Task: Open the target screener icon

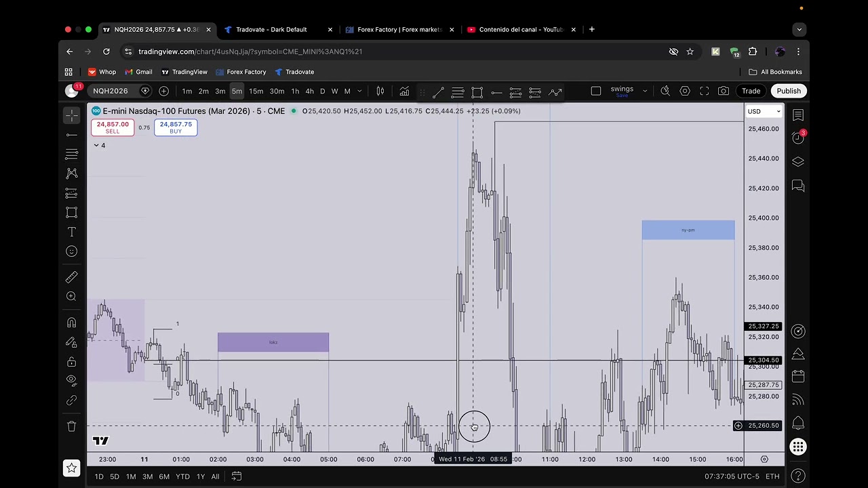Action: click(798, 331)
